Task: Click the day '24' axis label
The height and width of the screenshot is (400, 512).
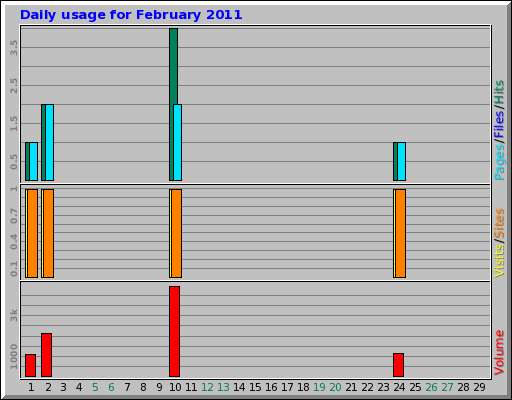Action: point(399,387)
